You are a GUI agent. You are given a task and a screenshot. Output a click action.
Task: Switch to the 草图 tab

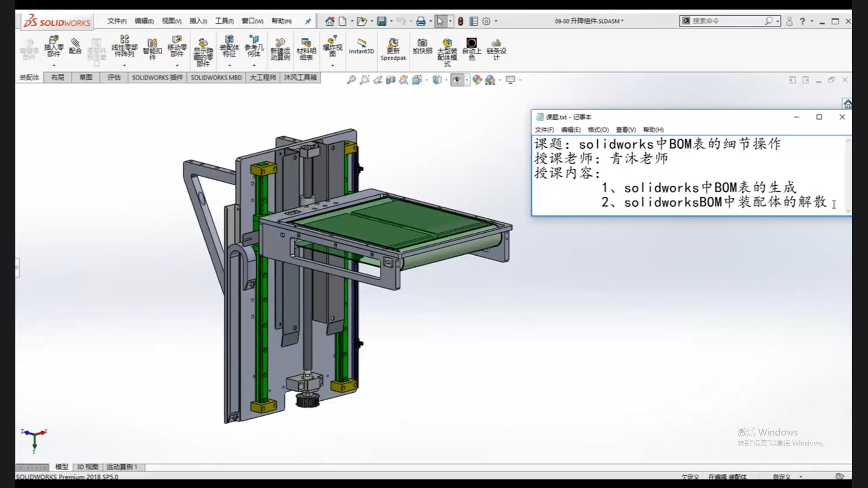point(86,77)
